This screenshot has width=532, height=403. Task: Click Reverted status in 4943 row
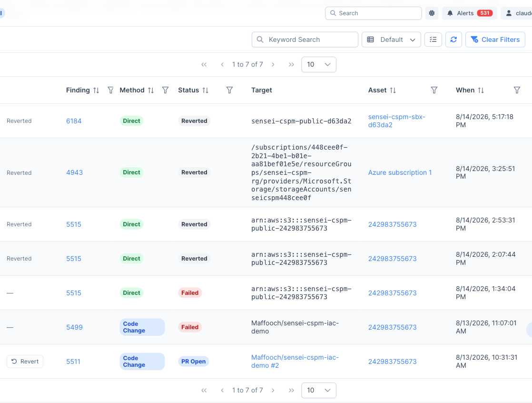pos(194,172)
